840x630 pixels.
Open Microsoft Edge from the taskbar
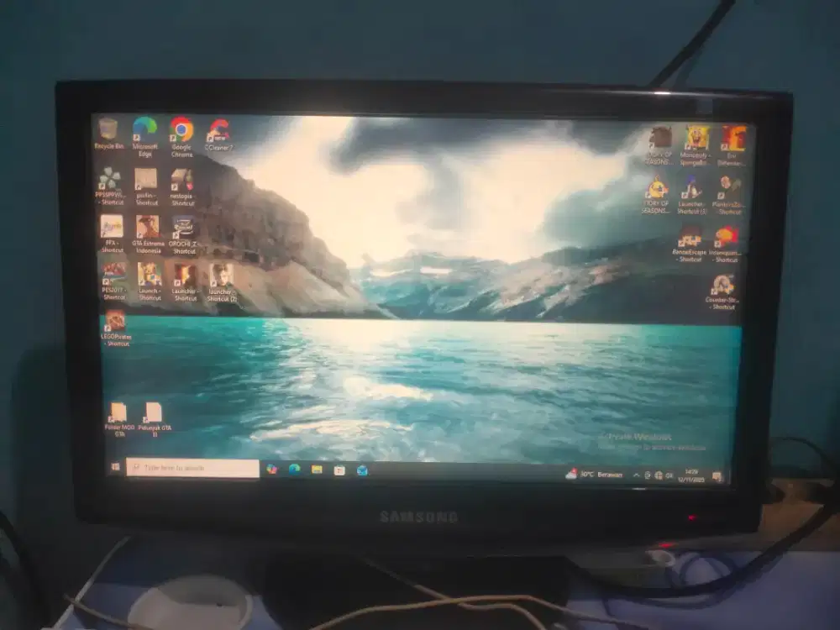pyautogui.click(x=293, y=470)
